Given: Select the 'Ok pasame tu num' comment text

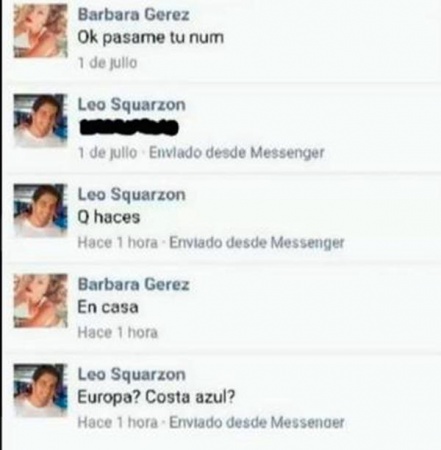Looking at the screenshot, I should [150, 37].
